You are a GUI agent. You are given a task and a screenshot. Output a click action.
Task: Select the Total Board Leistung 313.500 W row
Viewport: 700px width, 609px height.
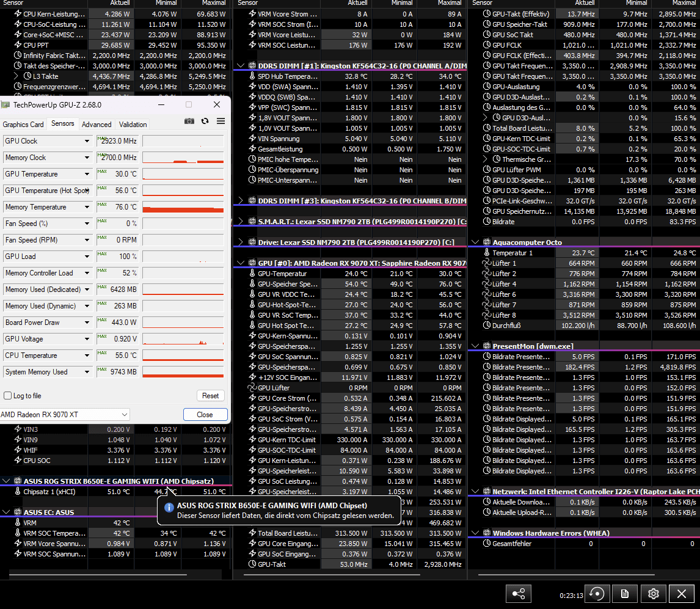click(x=349, y=533)
